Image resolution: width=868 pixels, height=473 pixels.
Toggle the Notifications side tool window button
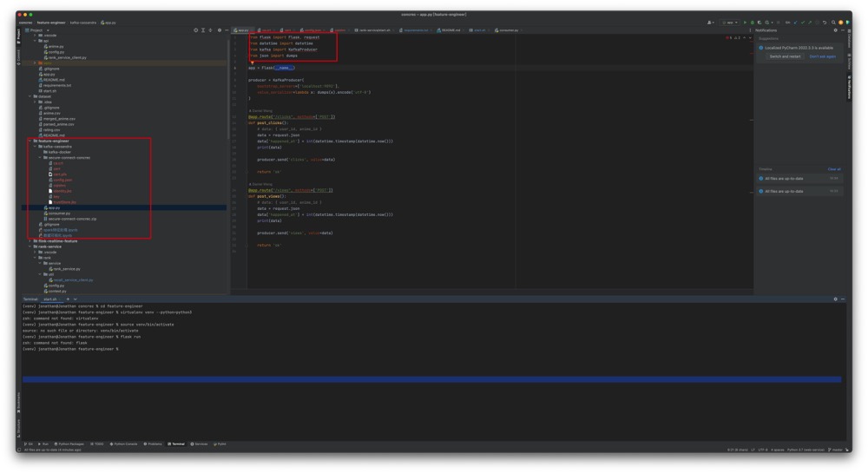click(x=849, y=88)
